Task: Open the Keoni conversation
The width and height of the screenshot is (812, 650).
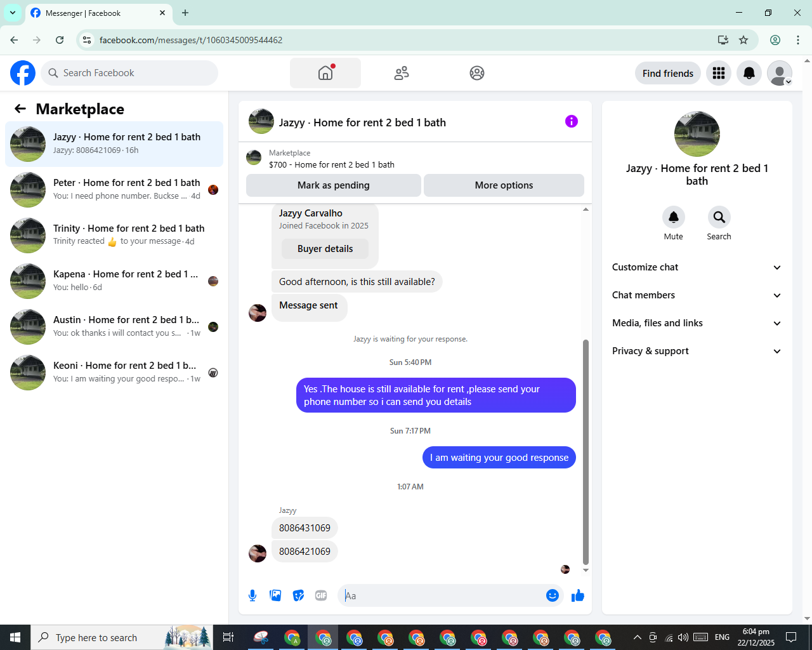Action: pos(114,373)
